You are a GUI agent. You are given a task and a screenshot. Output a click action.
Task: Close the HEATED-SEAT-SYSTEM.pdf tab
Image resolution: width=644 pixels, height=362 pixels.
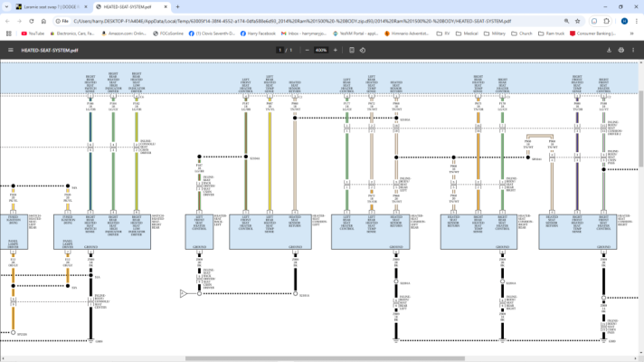coord(166,7)
